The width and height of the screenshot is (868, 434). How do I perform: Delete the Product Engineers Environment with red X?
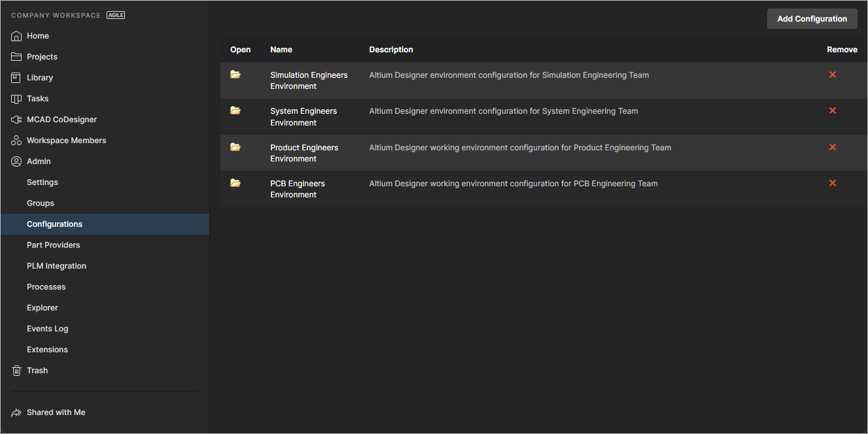[x=833, y=147]
